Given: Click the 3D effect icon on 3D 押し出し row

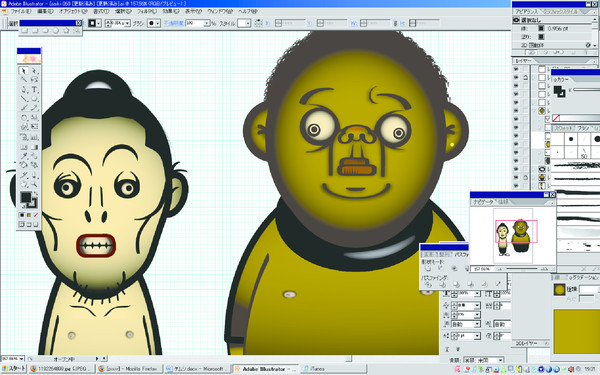Looking at the screenshot, I should [588, 45].
